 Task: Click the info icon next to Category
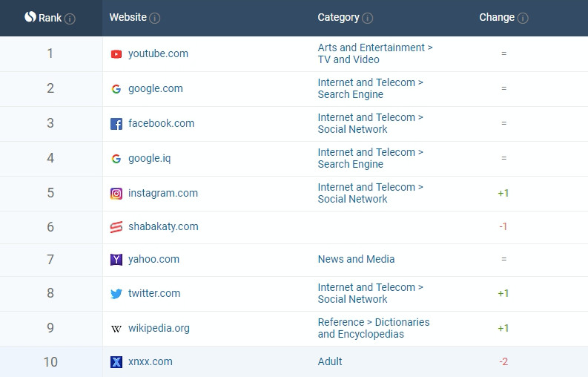tap(368, 19)
